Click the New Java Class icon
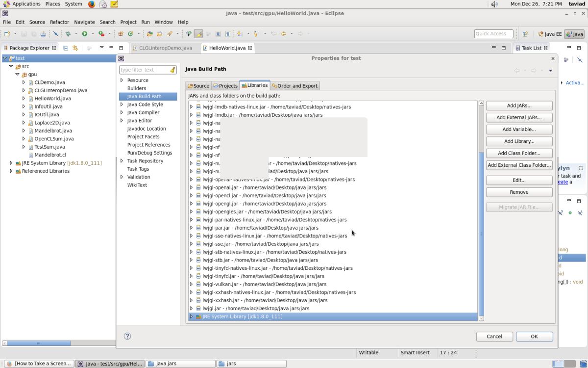 [x=130, y=34]
